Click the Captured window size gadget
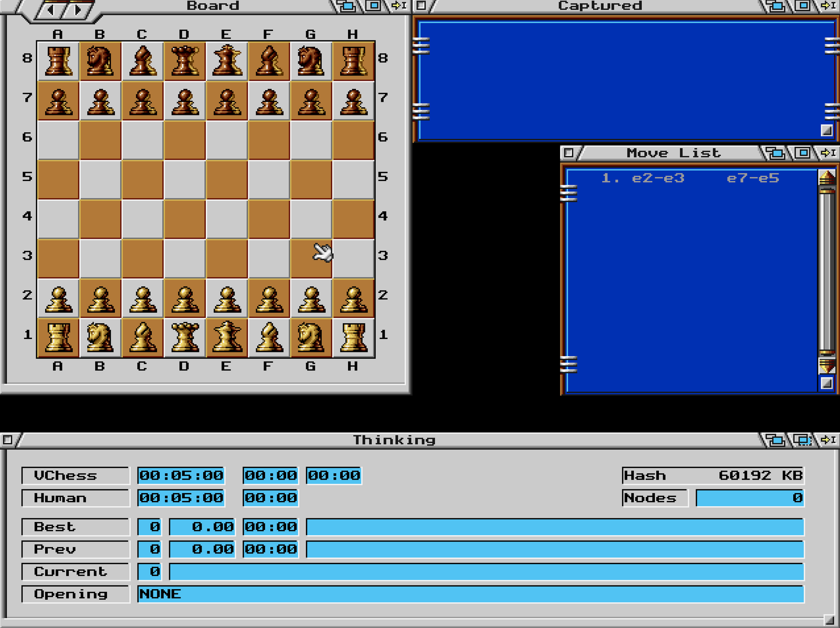840x628 pixels. tap(827, 130)
